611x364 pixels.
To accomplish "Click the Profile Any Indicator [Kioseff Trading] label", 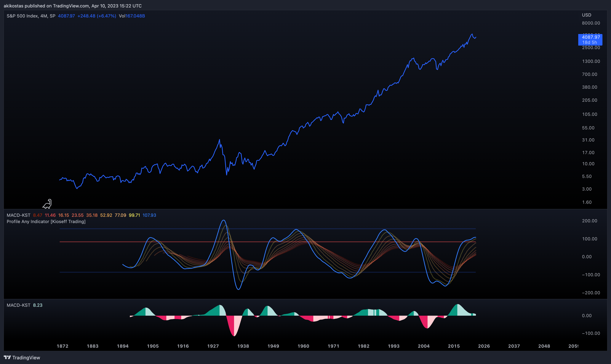I will 46,221.
